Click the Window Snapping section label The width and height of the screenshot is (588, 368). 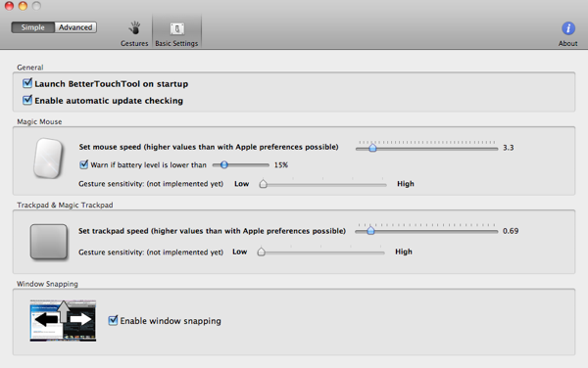[47, 284]
